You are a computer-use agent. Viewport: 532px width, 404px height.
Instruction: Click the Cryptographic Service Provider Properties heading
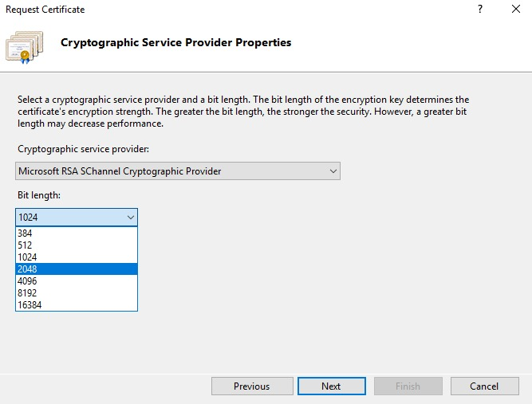click(176, 42)
